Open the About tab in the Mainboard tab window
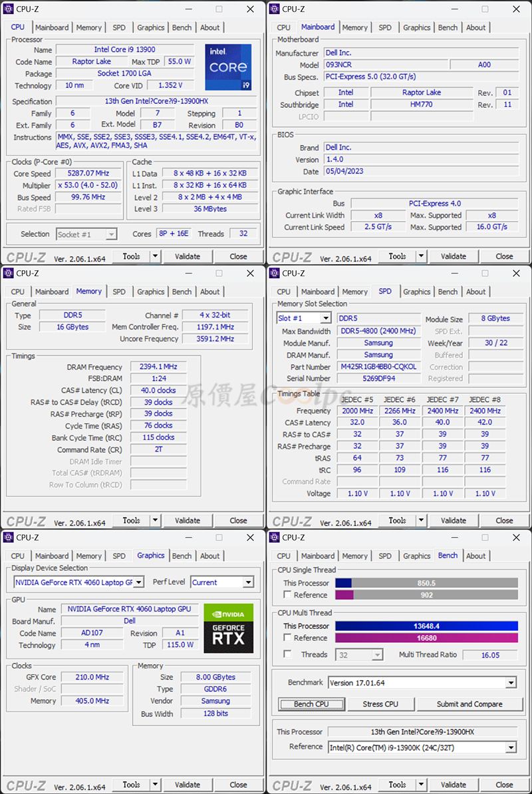This screenshot has width=532, height=794. [x=476, y=27]
